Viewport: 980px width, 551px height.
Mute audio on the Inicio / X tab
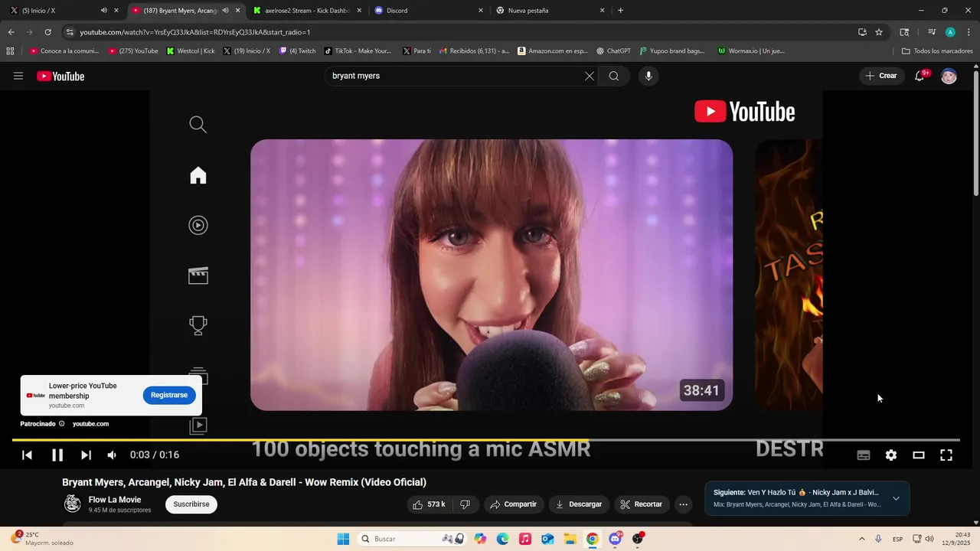[x=103, y=11]
